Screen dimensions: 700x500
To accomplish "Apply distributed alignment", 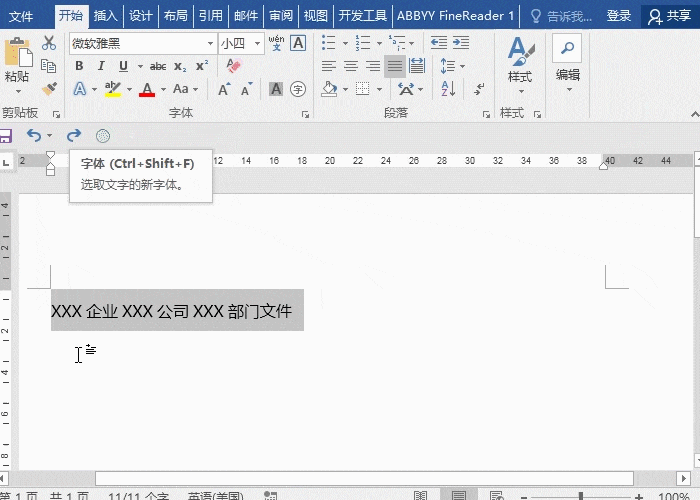I will pos(417,66).
